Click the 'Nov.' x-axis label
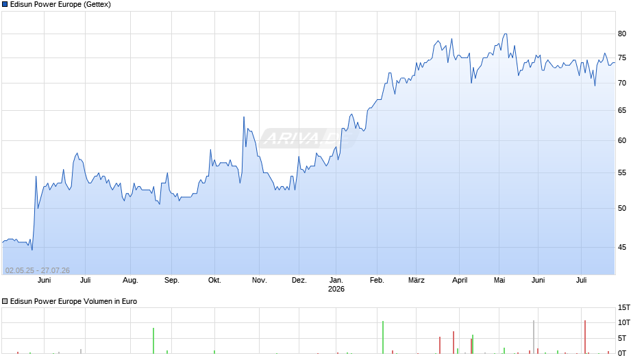This screenshot has height=360, width=644. point(259,280)
